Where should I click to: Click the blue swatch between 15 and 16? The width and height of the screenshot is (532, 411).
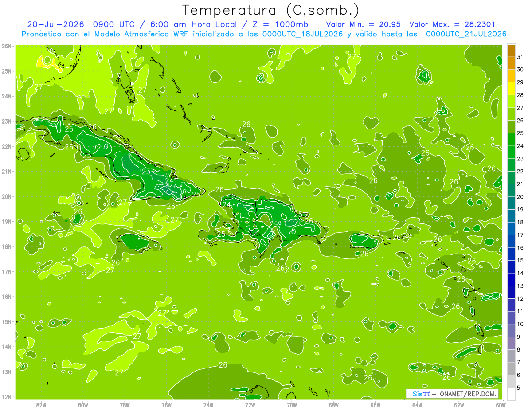click(x=511, y=254)
